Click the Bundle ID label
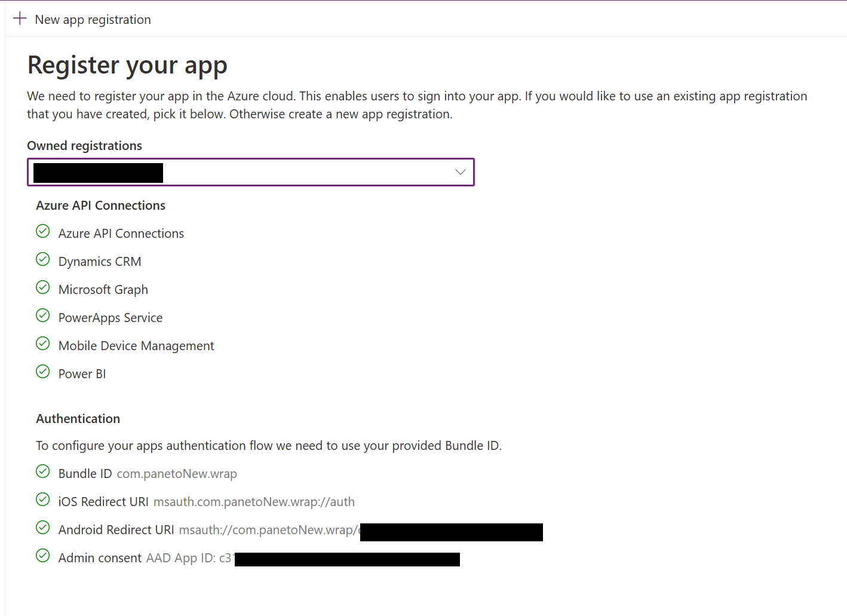 point(85,474)
